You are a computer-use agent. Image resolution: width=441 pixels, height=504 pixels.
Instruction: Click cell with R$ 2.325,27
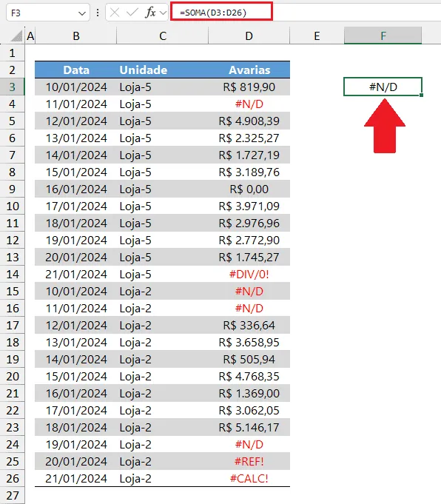pos(249,138)
